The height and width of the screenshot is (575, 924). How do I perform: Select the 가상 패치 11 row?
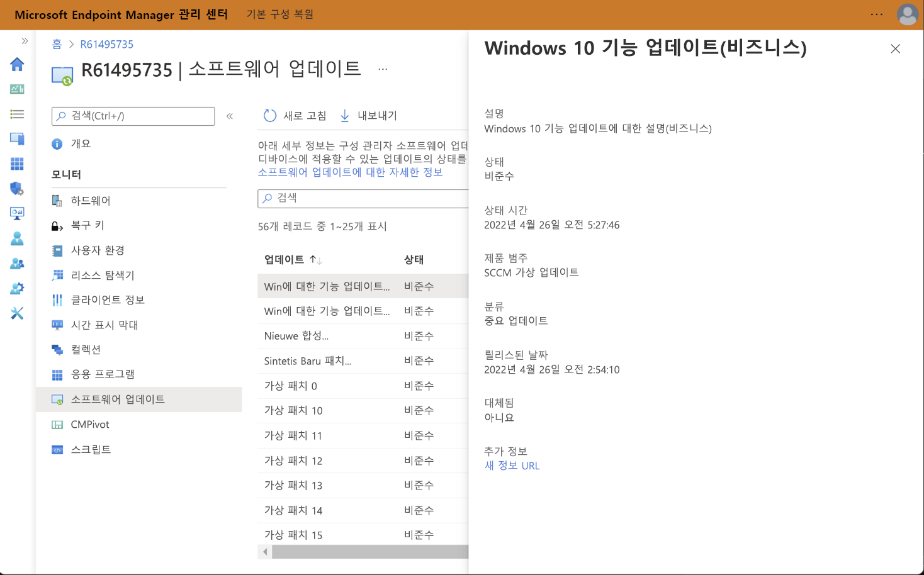click(363, 435)
